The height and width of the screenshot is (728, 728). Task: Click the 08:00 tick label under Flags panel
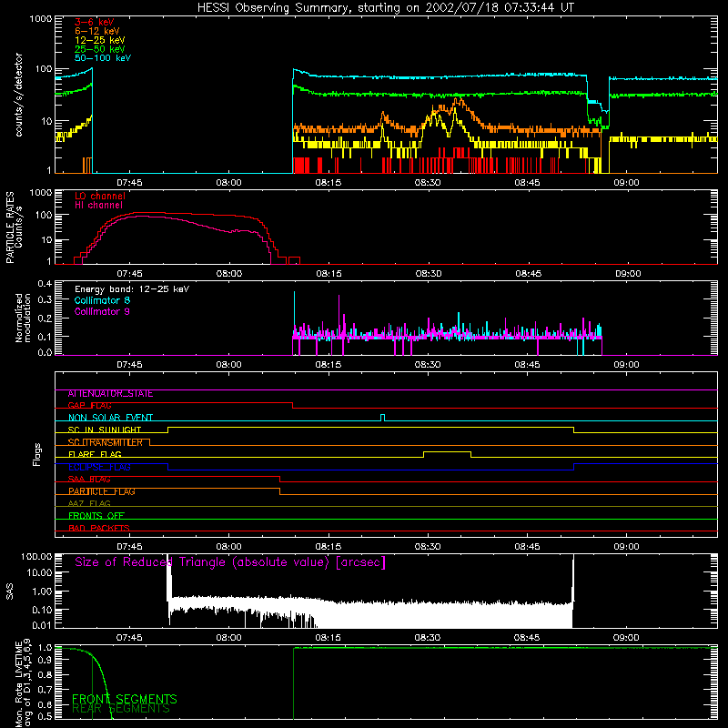coord(229,547)
